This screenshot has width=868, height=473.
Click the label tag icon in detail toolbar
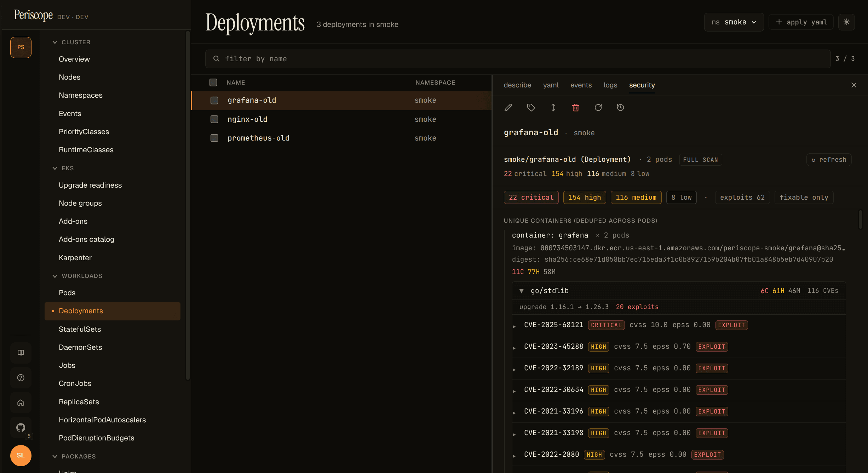tap(531, 108)
